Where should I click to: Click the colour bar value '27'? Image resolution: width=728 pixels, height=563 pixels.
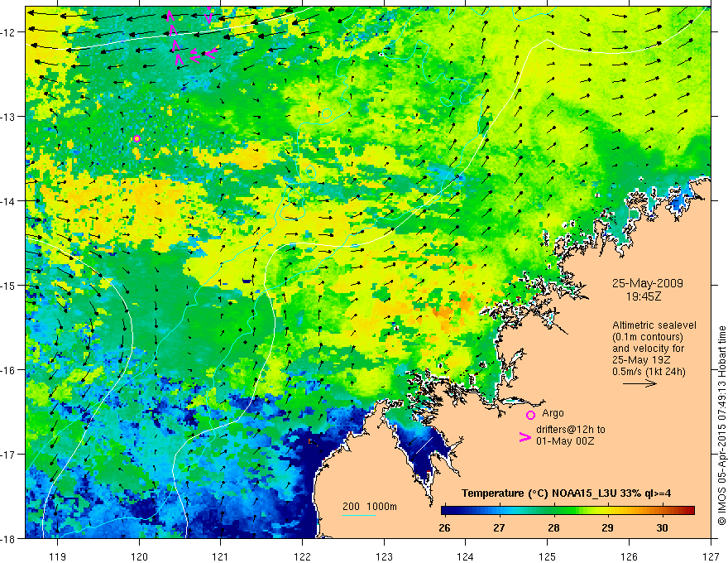point(499,527)
